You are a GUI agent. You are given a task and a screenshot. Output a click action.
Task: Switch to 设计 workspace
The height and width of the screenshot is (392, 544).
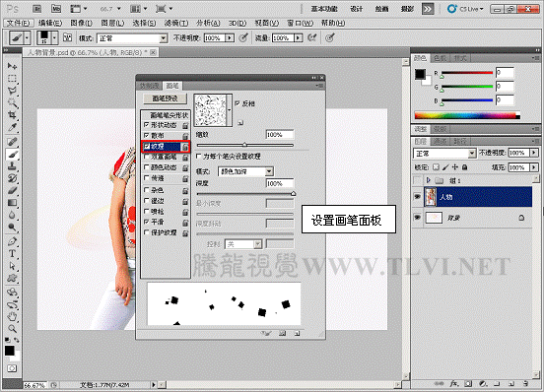[356, 9]
